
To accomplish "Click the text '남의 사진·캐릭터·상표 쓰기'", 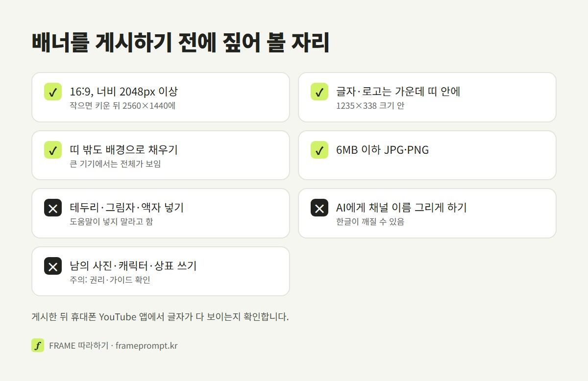I will point(133,266).
